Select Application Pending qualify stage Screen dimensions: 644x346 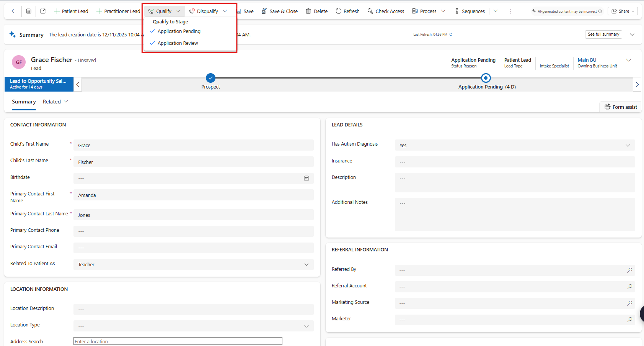[179, 31]
